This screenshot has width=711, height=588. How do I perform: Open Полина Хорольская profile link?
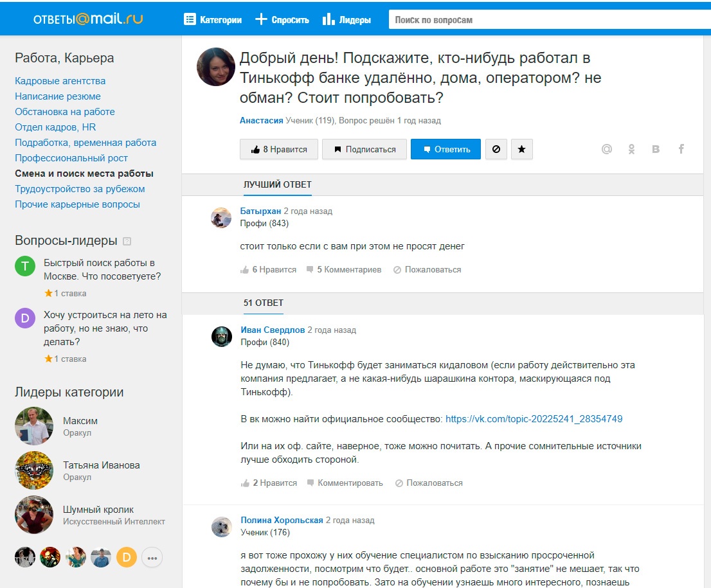pyautogui.click(x=282, y=520)
